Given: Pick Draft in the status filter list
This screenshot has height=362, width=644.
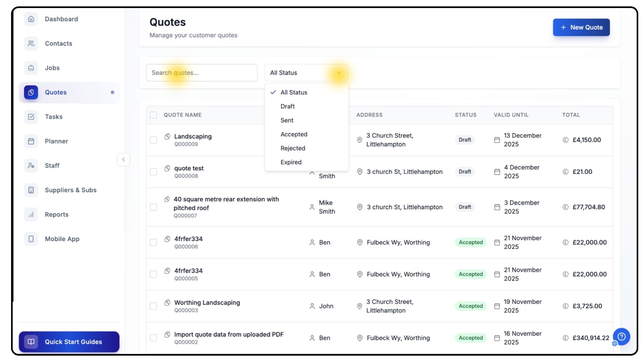Looking at the screenshot, I should (x=287, y=106).
